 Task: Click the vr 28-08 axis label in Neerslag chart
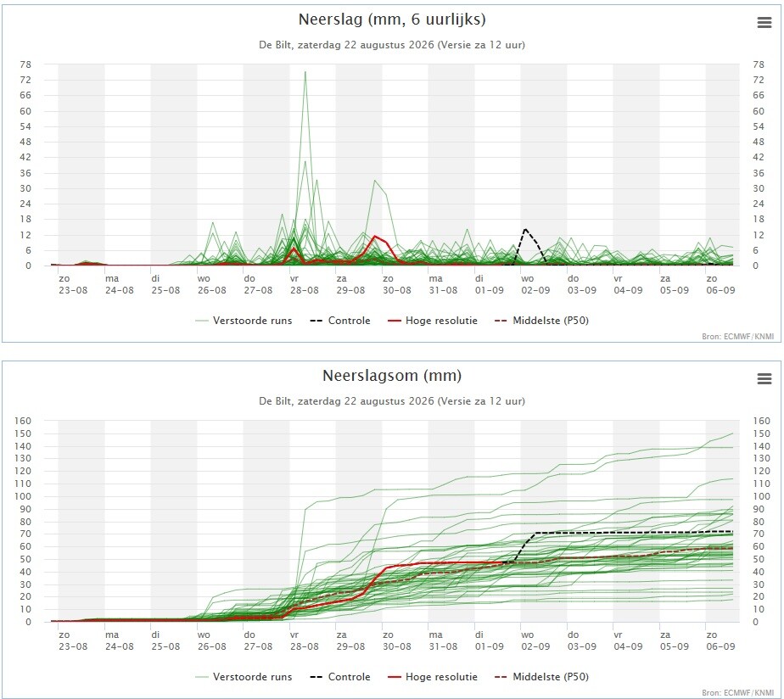coord(304,284)
